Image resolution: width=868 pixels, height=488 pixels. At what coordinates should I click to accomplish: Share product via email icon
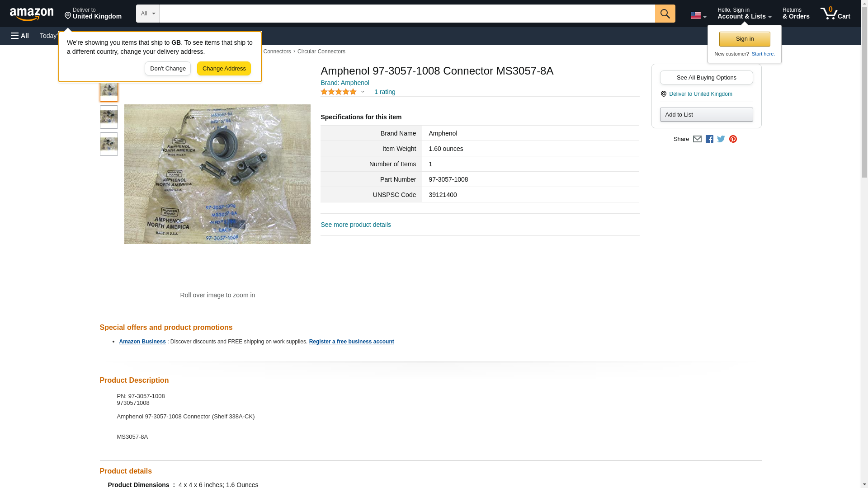coord(697,139)
